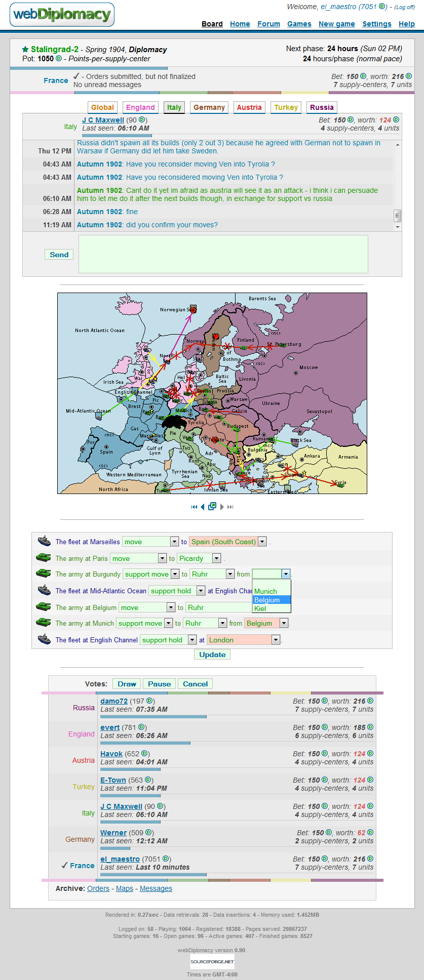Click the SourceForge.net logo
Viewport: 424px width, 980px height.
(x=212, y=961)
